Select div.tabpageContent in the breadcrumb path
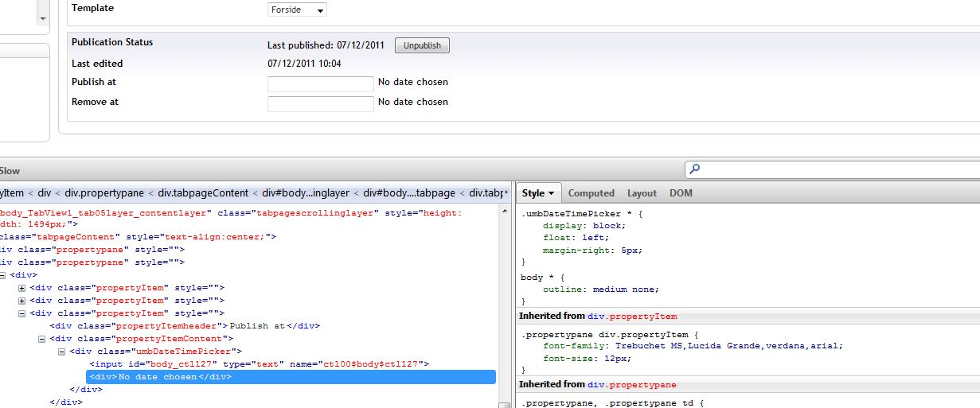The height and width of the screenshot is (408, 980). [x=203, y=193]
